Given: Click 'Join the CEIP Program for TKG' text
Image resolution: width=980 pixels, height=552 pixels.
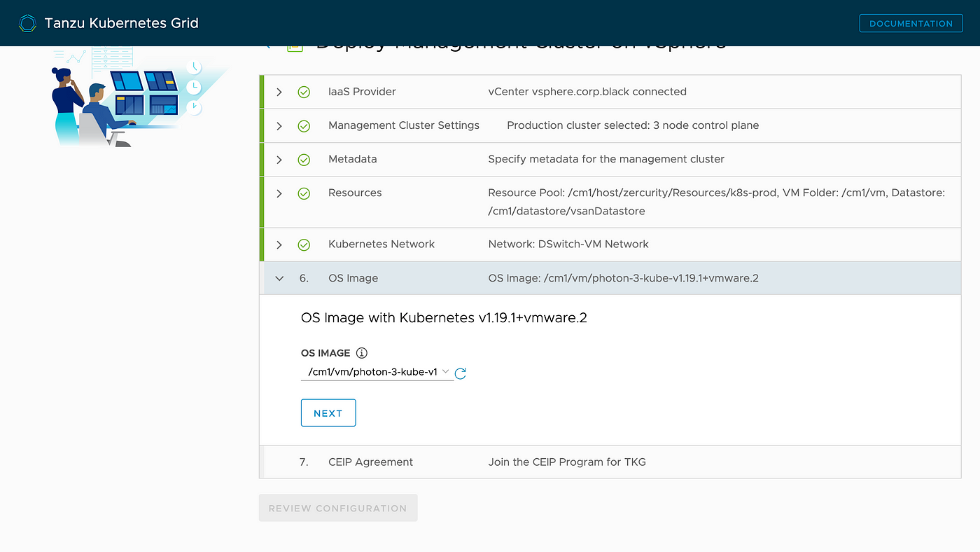Looking at the screenshot, I should pos(567,462).
